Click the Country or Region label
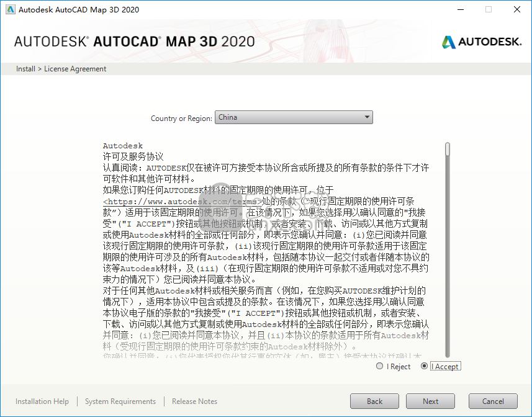The width and height of the screenshot is (532, 417). [181, 119]
